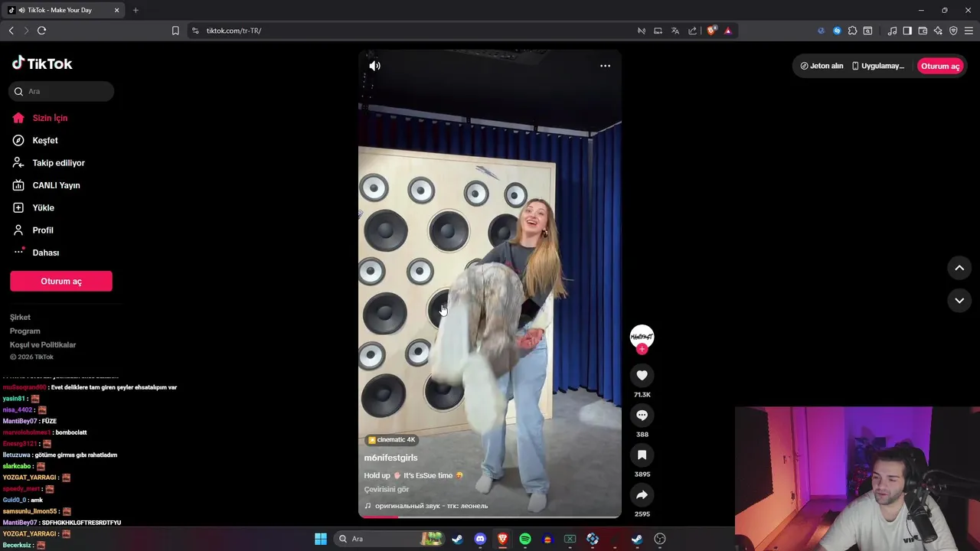Bookmark page with address bar bookmark icon
Image resolution: width=980 pixels, height=551 pixels.
(x=175, y=31)
